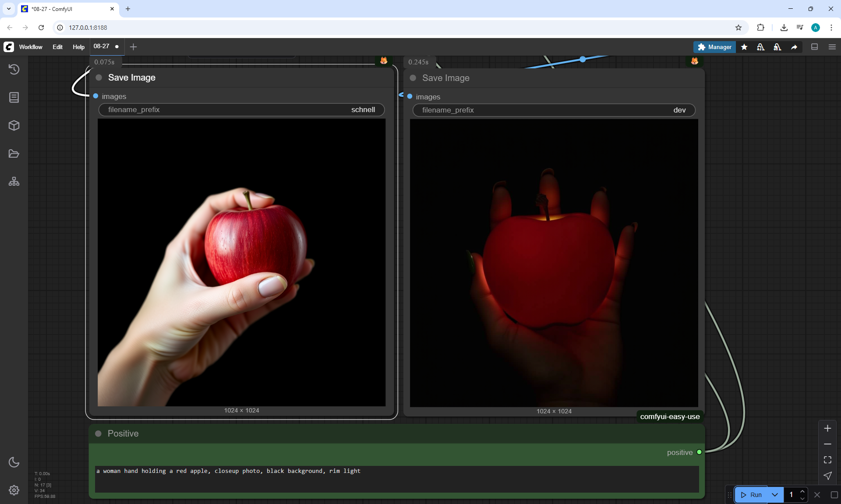Toggle dark theme with the moon icon
The image size is (841, 504).
click(14, 462)
